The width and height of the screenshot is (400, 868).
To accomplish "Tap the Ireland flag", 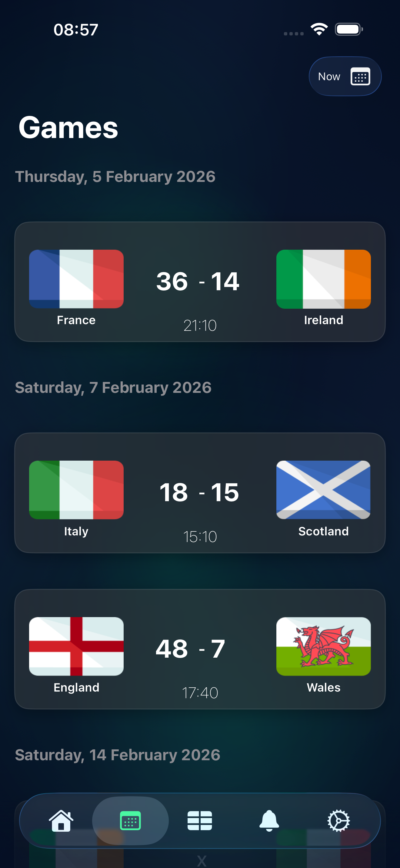I will 323,279.
